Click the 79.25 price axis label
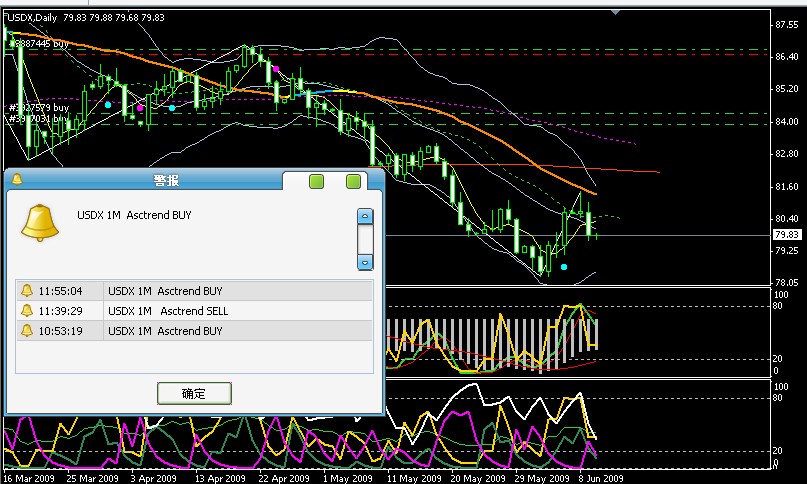The width and height of the screenshot is (807, 484). tap(786, 251)
